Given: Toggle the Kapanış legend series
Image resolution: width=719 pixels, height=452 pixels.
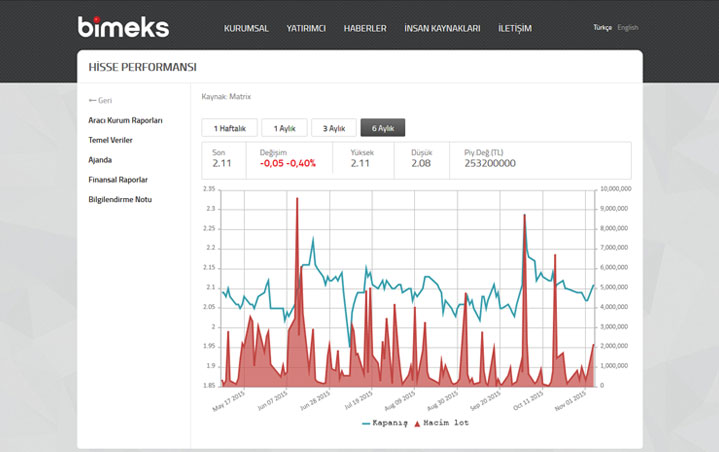Looking at the screenshot, I should [385, 423].
